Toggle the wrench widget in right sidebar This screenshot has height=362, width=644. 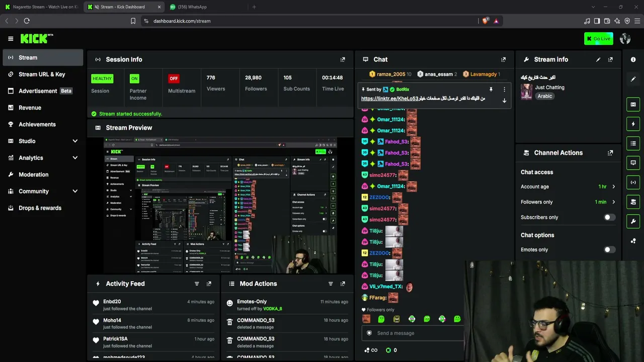[x=633, y=221]
